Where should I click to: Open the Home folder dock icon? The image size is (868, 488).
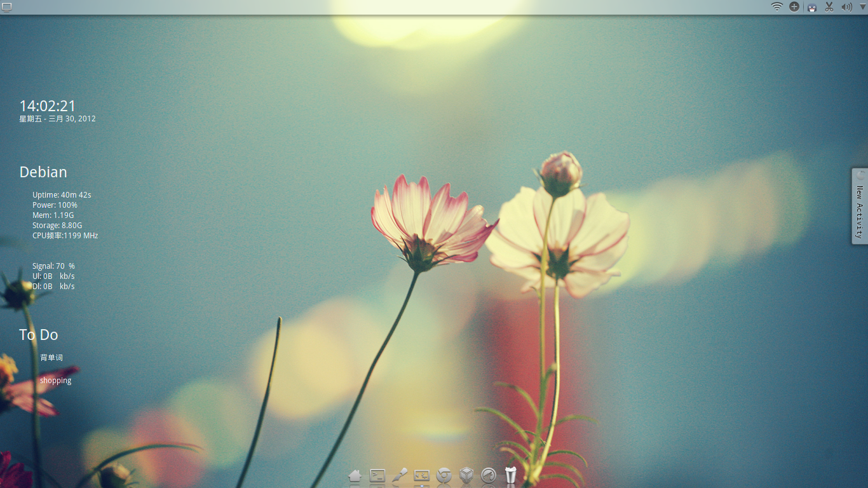[355, 475]
